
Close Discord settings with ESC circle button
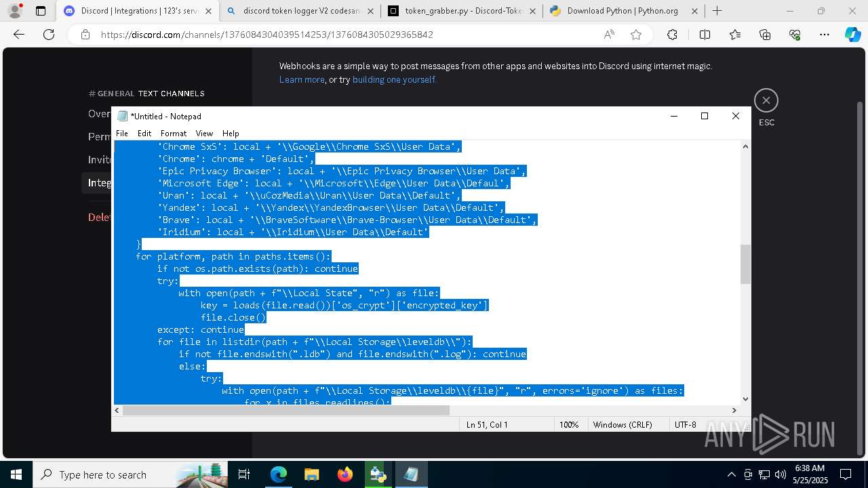click(766, 100)
